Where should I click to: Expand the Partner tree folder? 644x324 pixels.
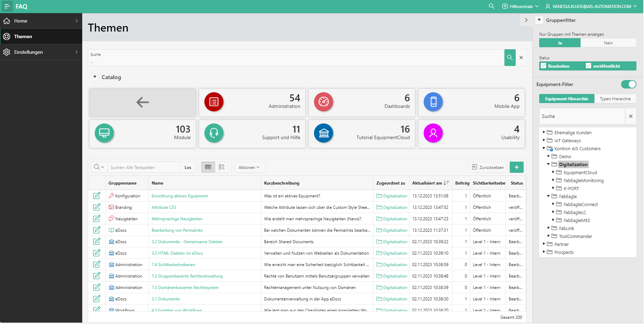click(544, 244)
